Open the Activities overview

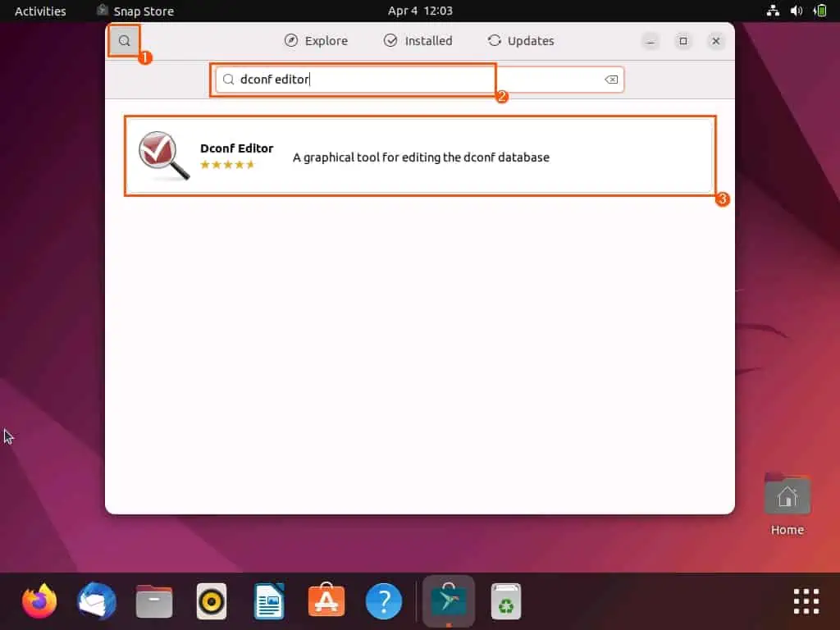click(38, 11)
